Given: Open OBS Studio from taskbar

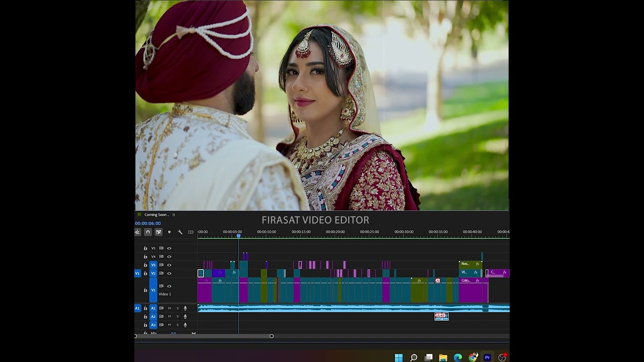Looking at the screenshot, I should pyautogui.click(x=502, y=357).
